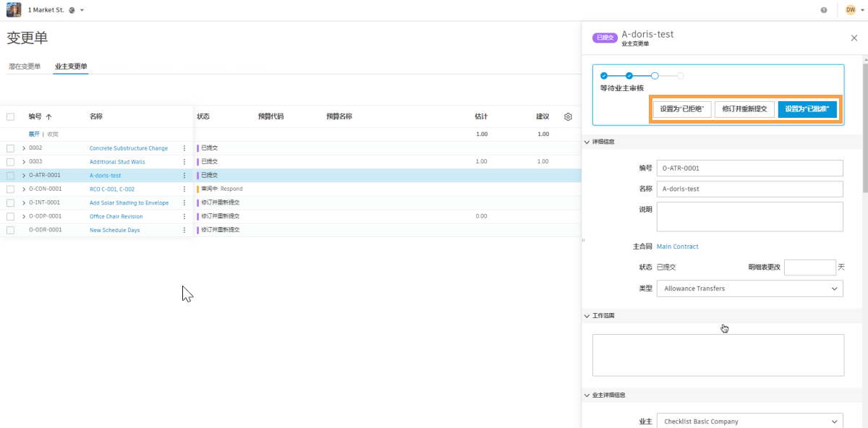Screen dimensions: 868x428
Task: Focus the 工作范围 text area
Action: pos(718,355)
